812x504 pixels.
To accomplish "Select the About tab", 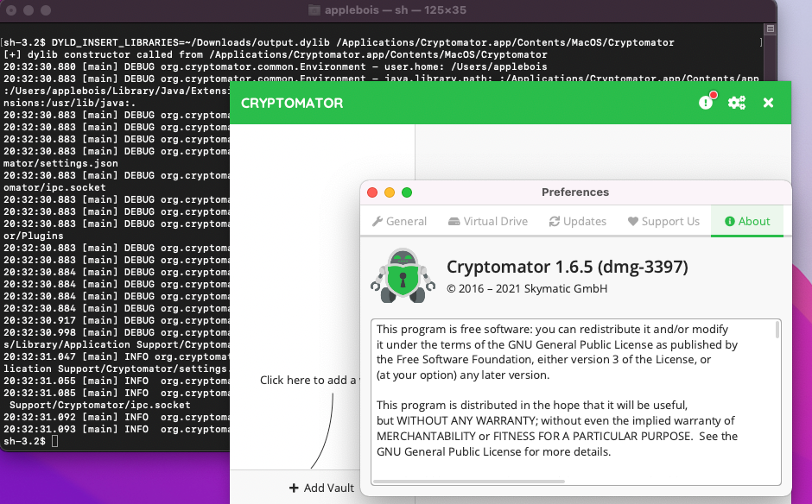I will click(x=747, y=222).
